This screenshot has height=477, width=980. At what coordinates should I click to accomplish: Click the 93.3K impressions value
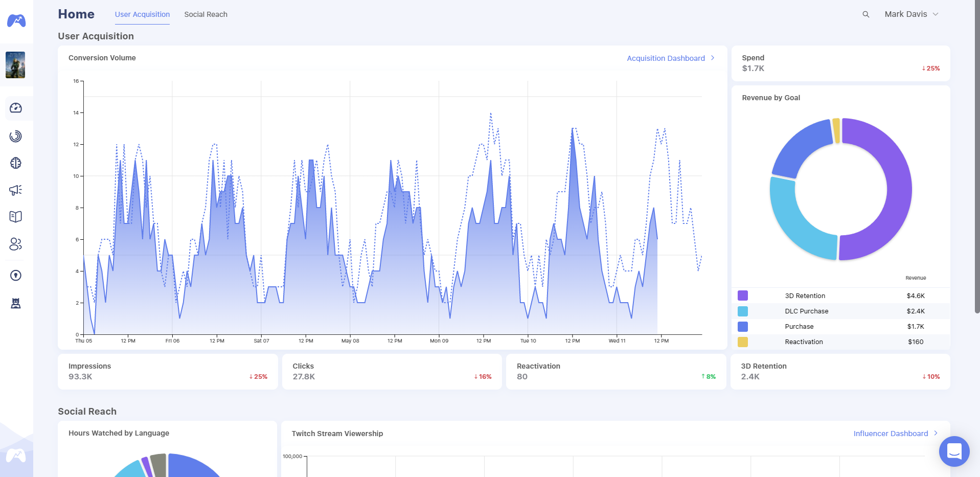click(x=80, y=377)
